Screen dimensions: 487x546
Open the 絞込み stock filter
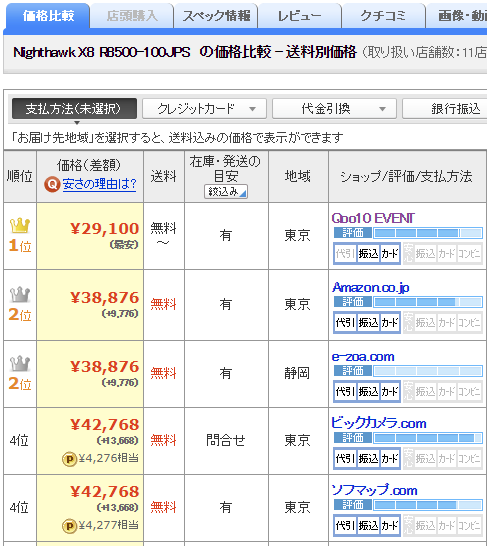tap(226, 192)
